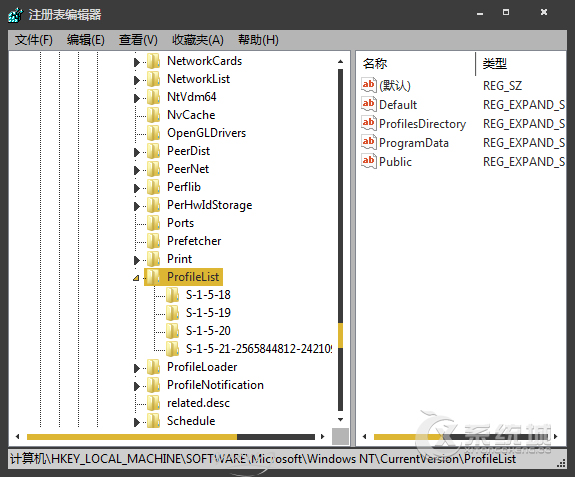The image size is (575, 477).
Task: Click the ProfileList folder icon
Action: click(x=154, y=277)
